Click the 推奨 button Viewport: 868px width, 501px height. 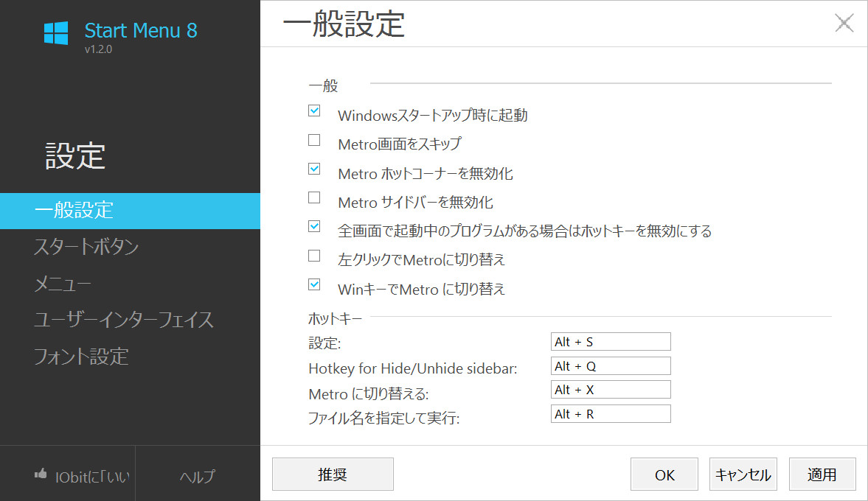point(332,474)
